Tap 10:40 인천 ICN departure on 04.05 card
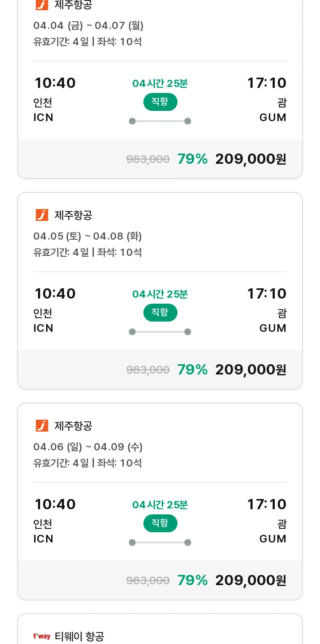 [x=55, y=310]
